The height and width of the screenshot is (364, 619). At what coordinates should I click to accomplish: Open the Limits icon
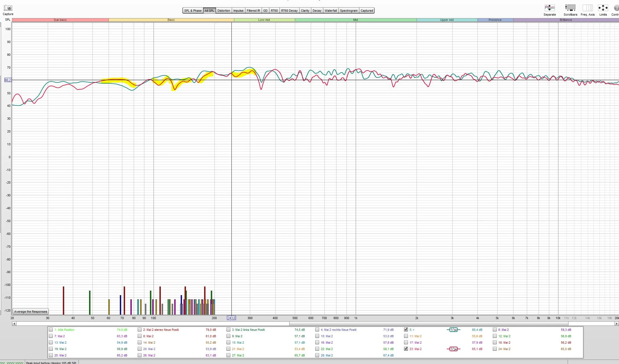[603, 8]
